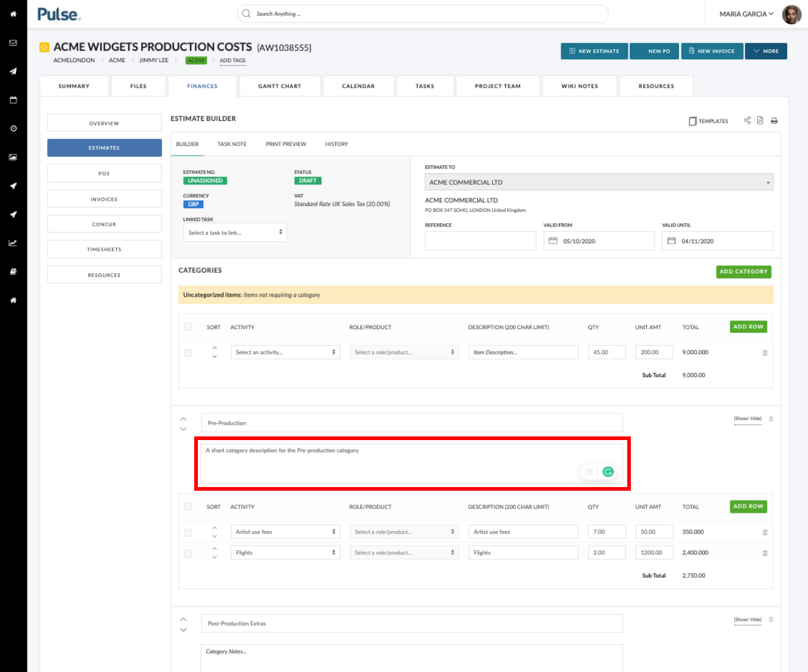This screenshot has width=808, height=672.
Task: Open the Maria Garcia user menu
Action: point(746,14)
